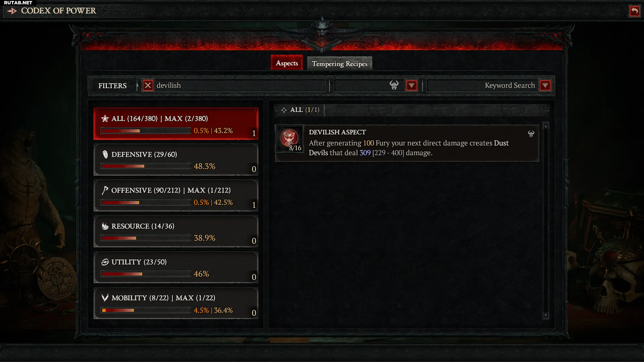Click the red back arrow icon
Viewport: 644px width, 362px height.
[634, 11]
